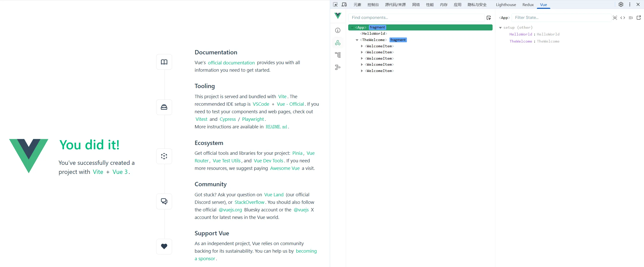Switch to the Lighthouse tab

506,5
